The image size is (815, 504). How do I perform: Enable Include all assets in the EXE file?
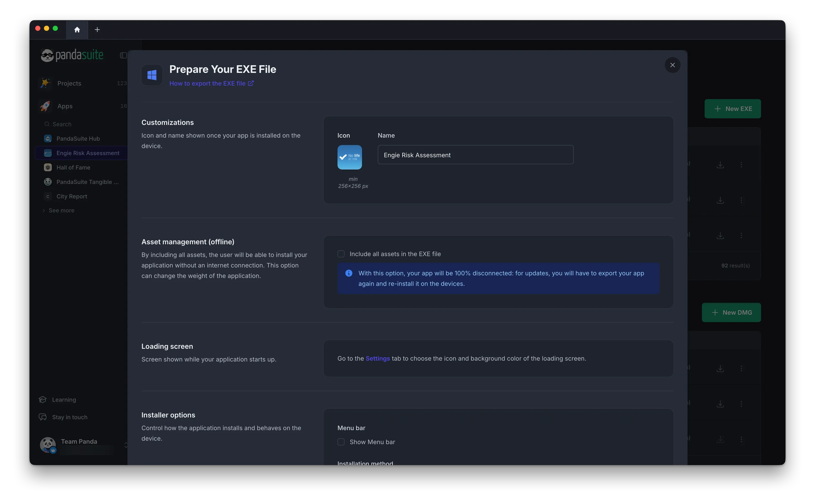click(x=341, y=254)
